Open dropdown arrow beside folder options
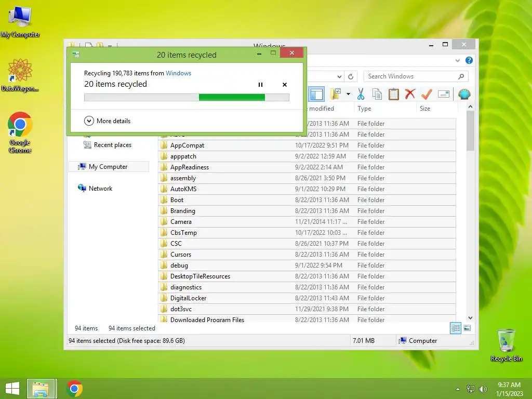The image size is (532, 399). [348, 94]
